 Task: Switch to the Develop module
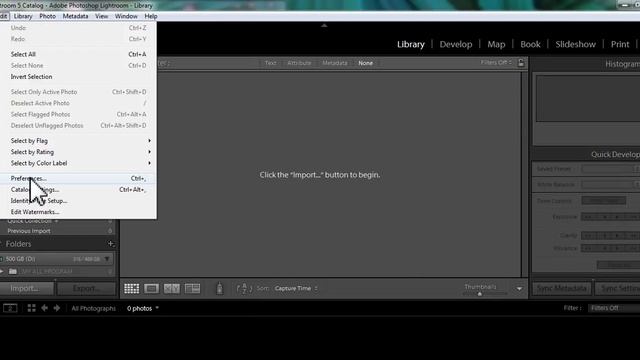point(456,44)
